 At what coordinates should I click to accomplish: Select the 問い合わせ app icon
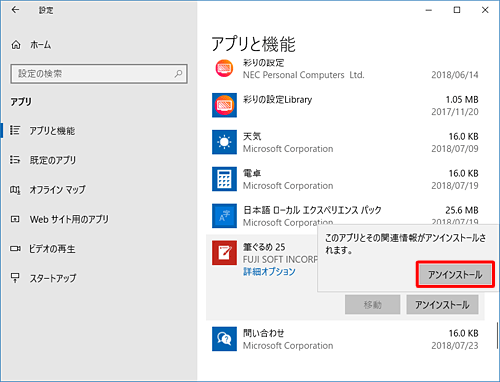click(x=224, y=339)
